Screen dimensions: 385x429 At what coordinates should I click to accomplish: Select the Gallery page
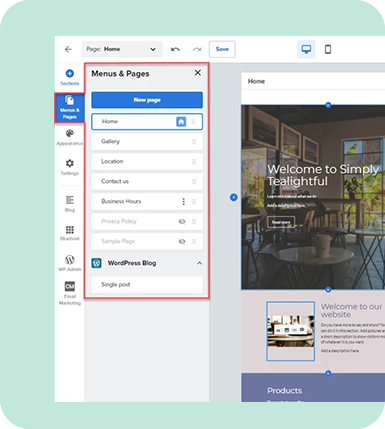(147, 142)
